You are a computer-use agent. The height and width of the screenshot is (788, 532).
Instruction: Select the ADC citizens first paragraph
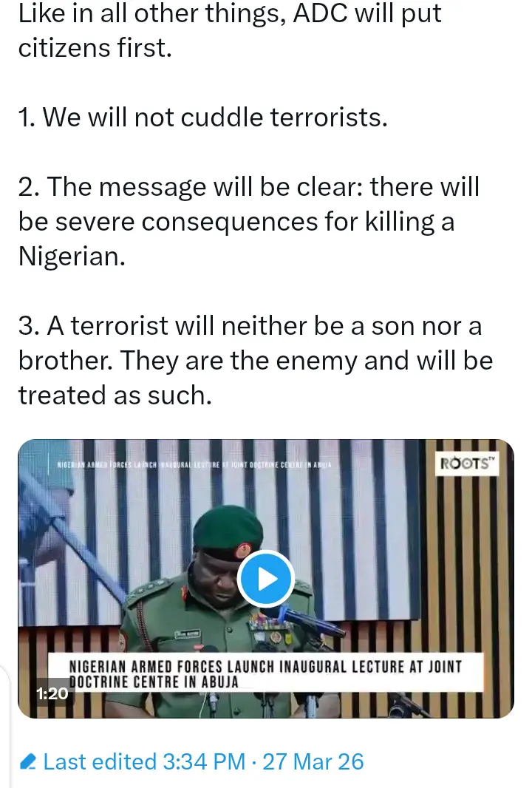click(x=230, y=30)
